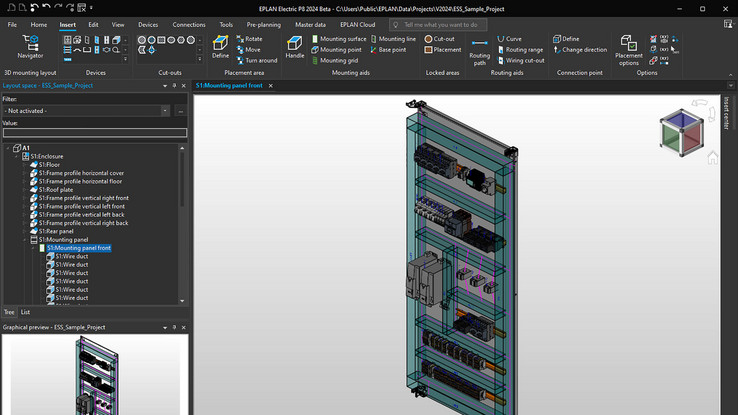738x415 pixels.
Task: Open the Insert center side panel
Action: 726,112
